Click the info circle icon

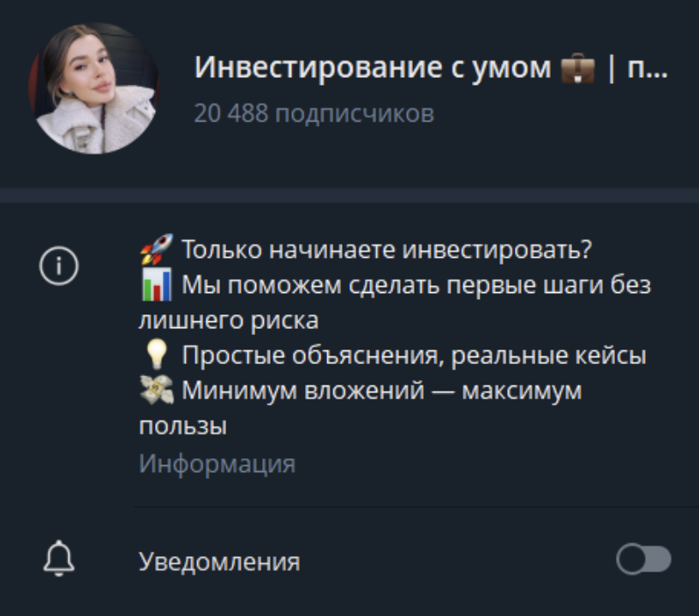(59, 266)
